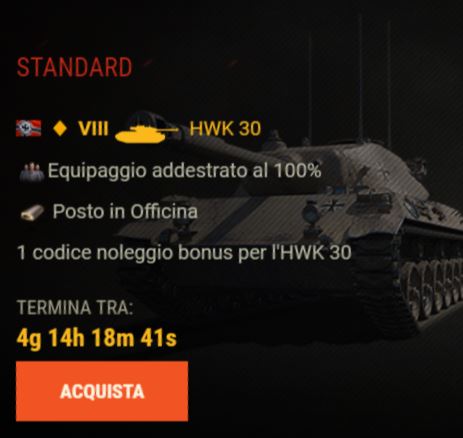Click the TERMINA TRA label
This screenshot has width=463, height=438.
75,307
